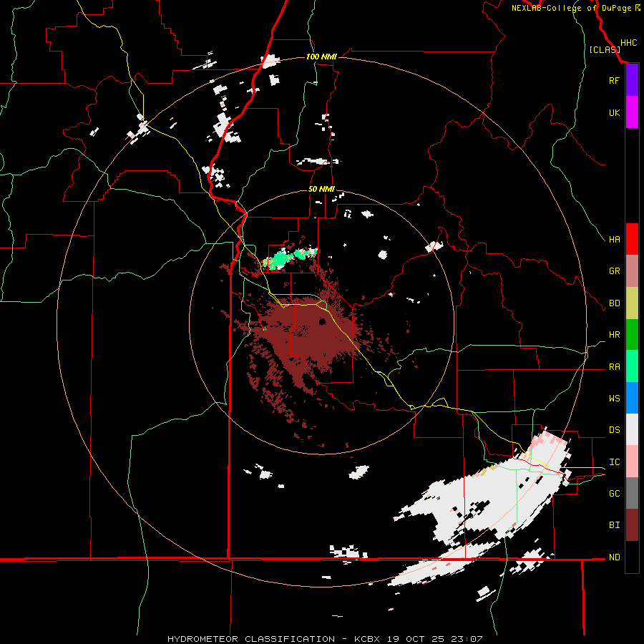
Task: Click the BD legend label
Action: click(614, 303)
